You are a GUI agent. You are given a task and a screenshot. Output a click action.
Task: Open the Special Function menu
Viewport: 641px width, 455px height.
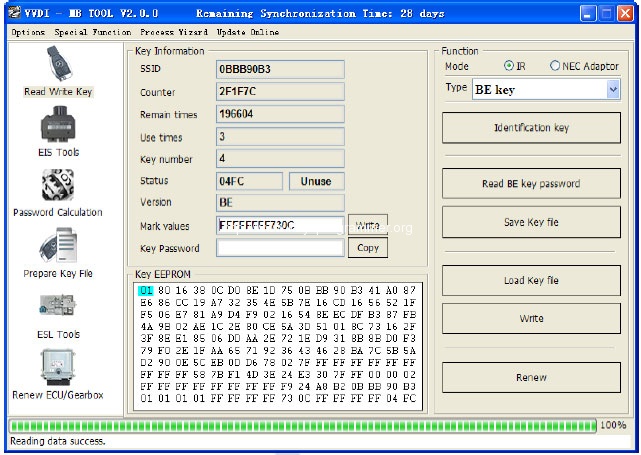click(x=92, y=32)
